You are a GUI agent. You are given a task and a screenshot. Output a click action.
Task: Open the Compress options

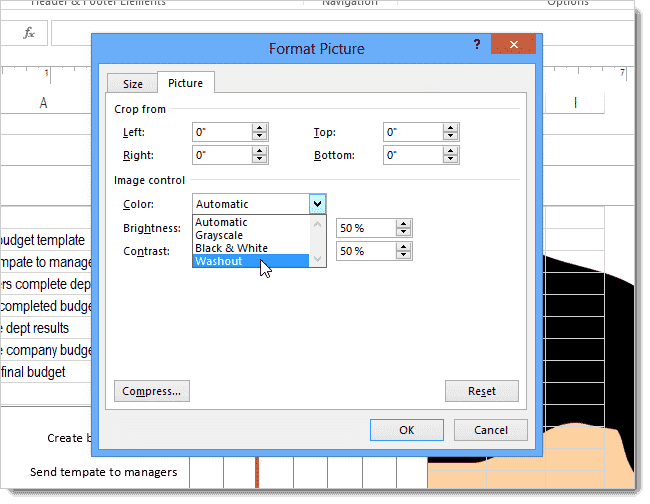pos(152,391)
